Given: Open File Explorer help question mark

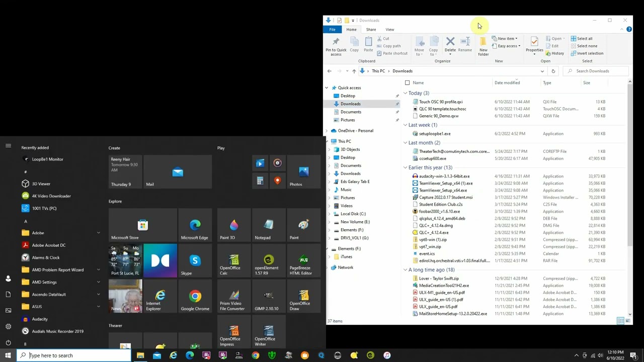Looking at the screenshot, I should (x=629, y=29).
